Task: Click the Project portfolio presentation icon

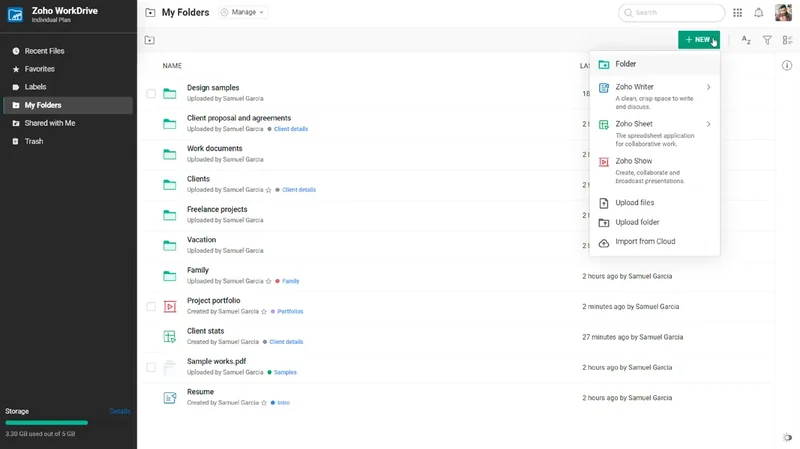Action: 169,307
